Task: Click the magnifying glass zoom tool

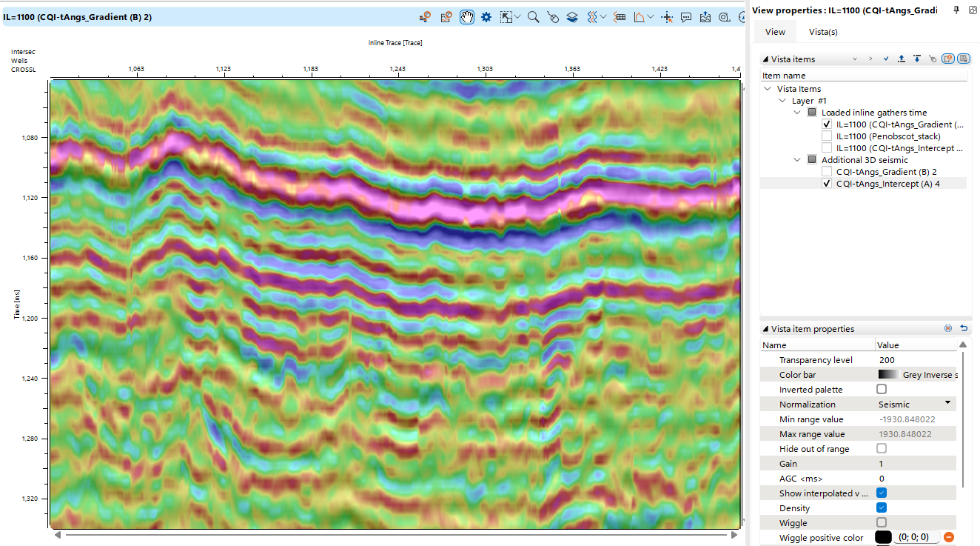Action: [x=533, y=17]
